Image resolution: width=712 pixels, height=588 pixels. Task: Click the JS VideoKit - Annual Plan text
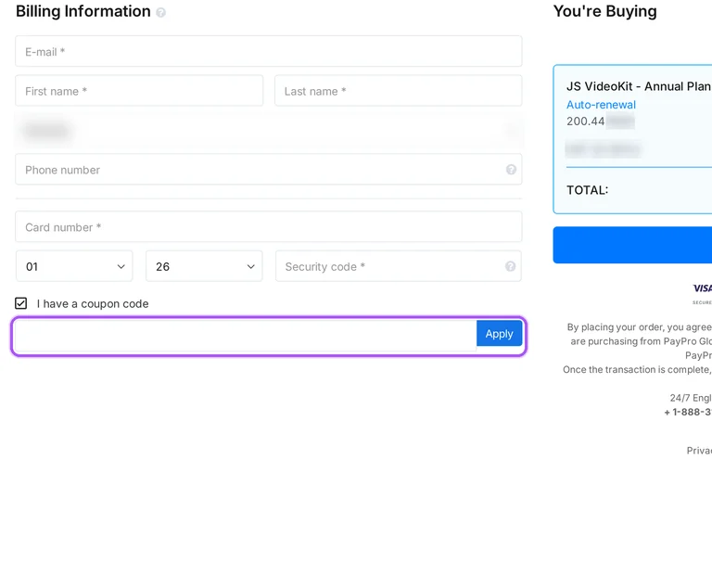pyautogui.click(x=639, y=86)
